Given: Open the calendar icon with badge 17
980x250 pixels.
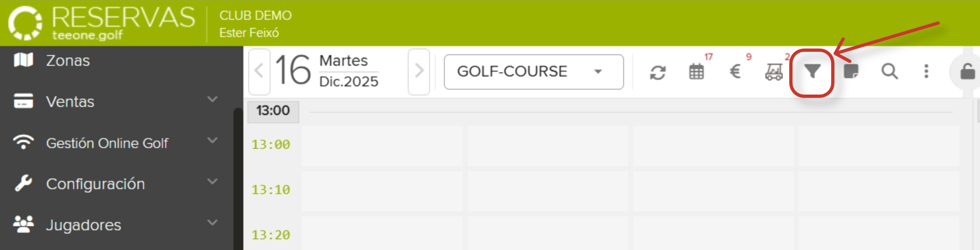Looking at the screenshot, I should [x=696, y=72].
